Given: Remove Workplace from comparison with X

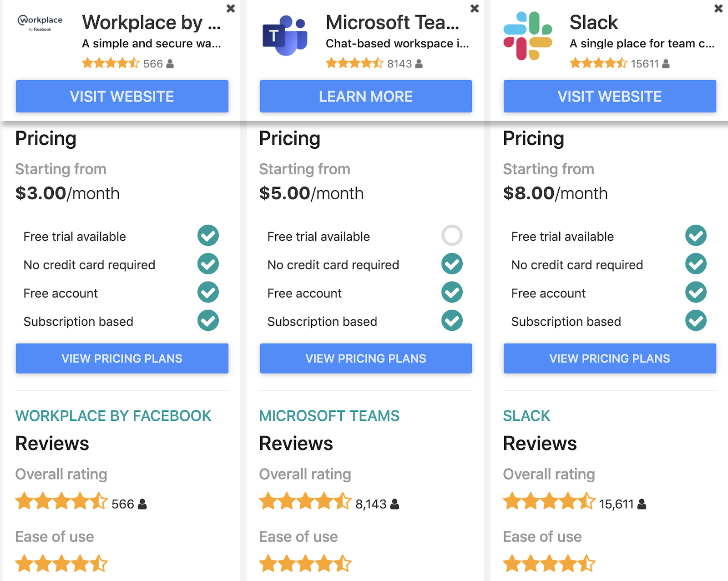Looking at the screenshot, I should (x=231, y=9).
